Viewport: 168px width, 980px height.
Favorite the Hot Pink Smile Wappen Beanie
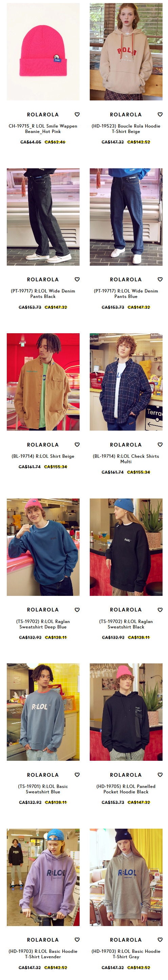[x=77, y=114]
